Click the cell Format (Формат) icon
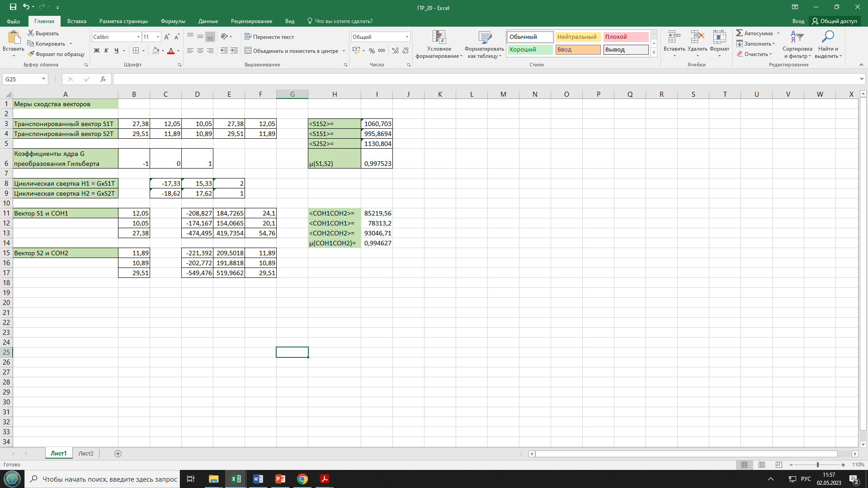 (719, 38)
